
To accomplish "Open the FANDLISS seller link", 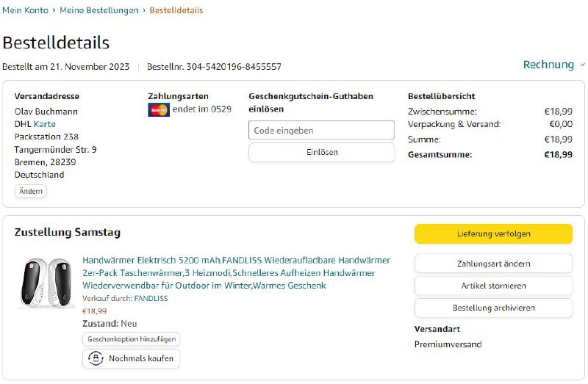I will pos(151,299).
